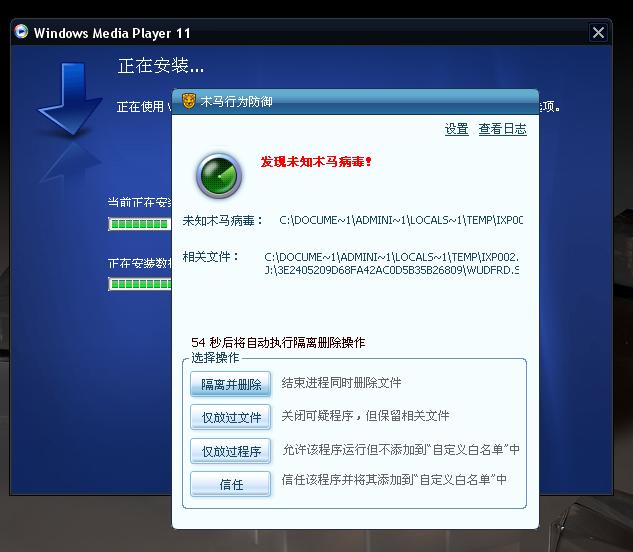The width and height of the screenshot is (633, 552).
Task: Click the 木马行为防御 dialog title text
Action: 236,101
